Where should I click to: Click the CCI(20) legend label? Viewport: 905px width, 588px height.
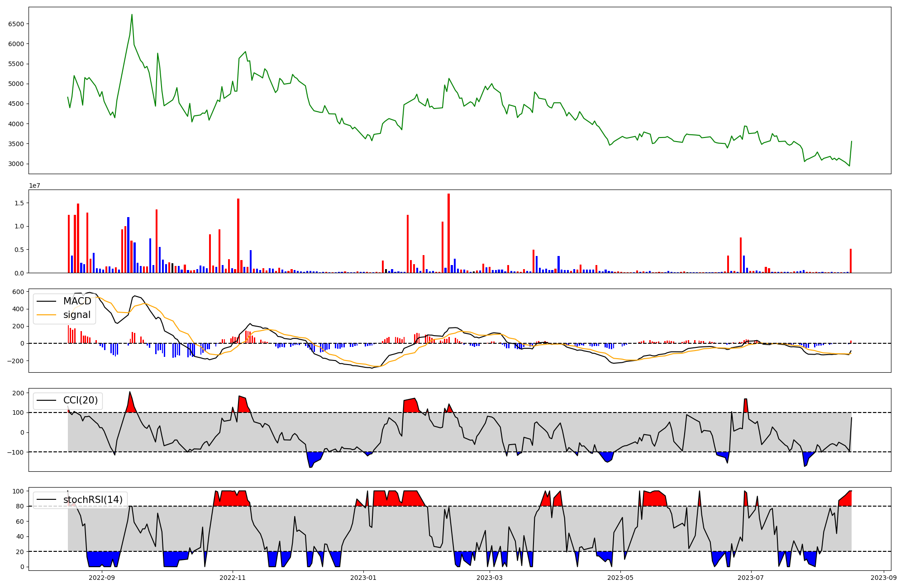pos(81,400)
